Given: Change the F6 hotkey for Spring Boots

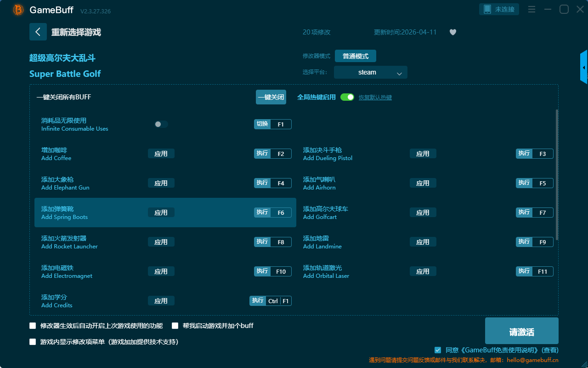Looking at the screenshot, I should coord(281,213).
